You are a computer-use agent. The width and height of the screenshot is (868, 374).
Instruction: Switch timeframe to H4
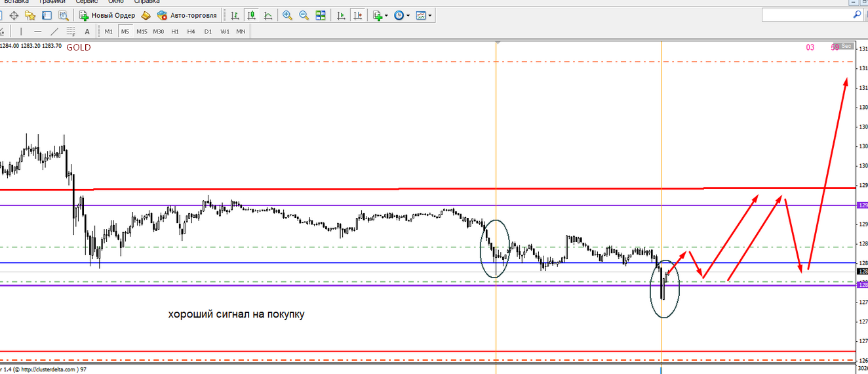tap(191, 31)
